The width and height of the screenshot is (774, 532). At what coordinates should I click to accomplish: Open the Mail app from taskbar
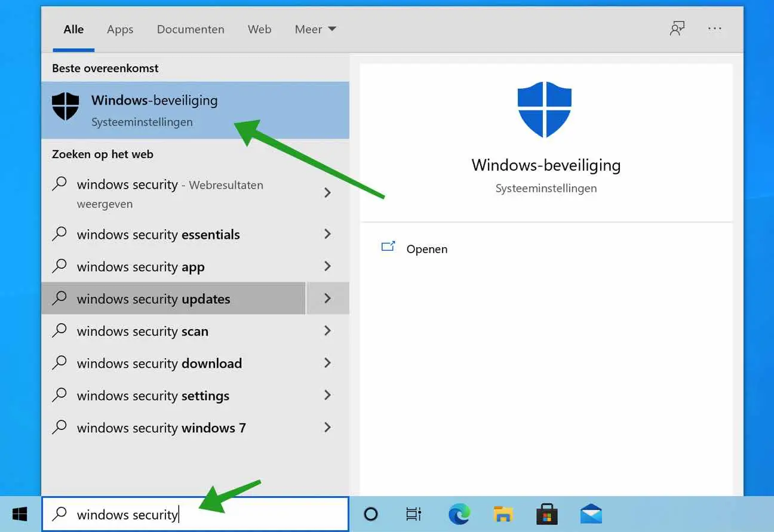tap(591, 514)
